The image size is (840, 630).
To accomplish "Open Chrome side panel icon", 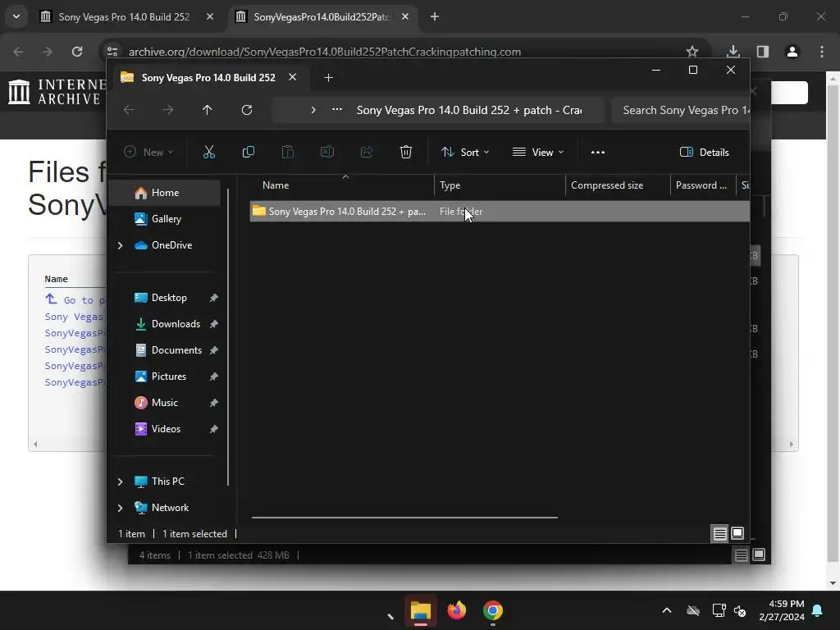I will (x=763, y=52).
